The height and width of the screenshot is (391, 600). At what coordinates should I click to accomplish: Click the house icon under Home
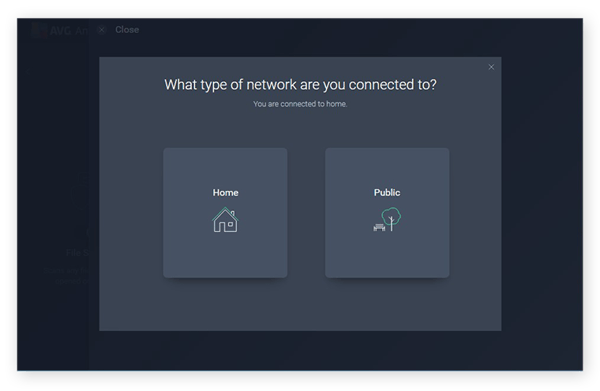[x=225, y=220]
